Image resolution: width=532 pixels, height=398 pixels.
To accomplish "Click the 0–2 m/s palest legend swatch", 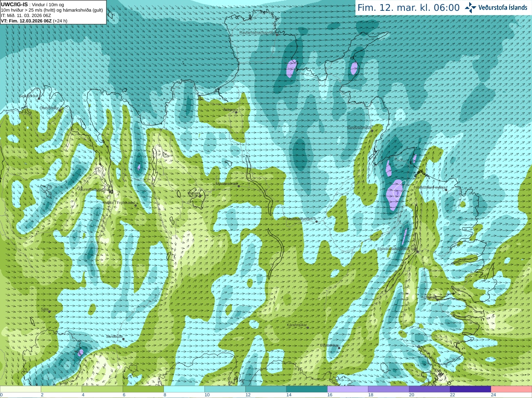I will coord(20,389).
